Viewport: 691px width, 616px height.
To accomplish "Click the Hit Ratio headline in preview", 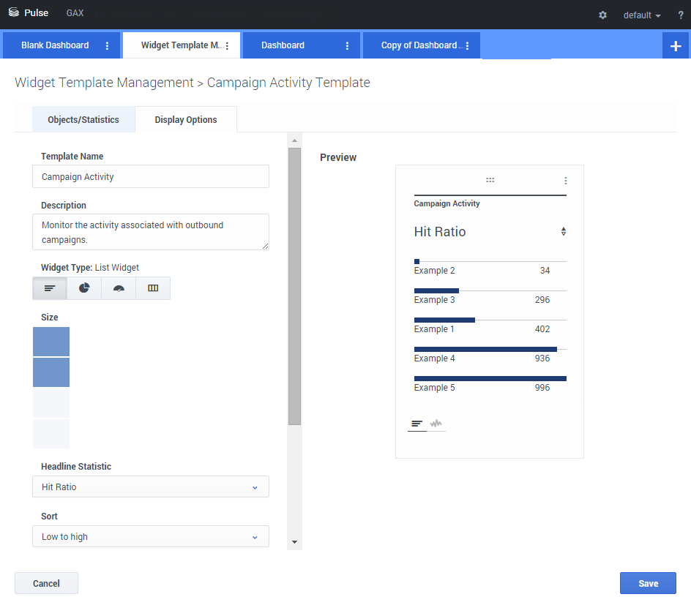I will [x=440, y=232].
